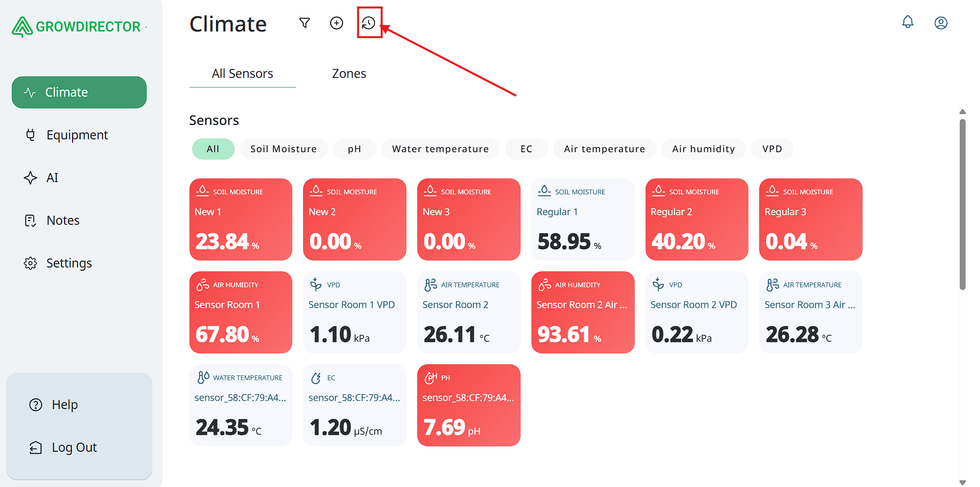Viewport: 980px width, 487px height.
Task: Click the filter funnel icon
Action: [305, 23]
